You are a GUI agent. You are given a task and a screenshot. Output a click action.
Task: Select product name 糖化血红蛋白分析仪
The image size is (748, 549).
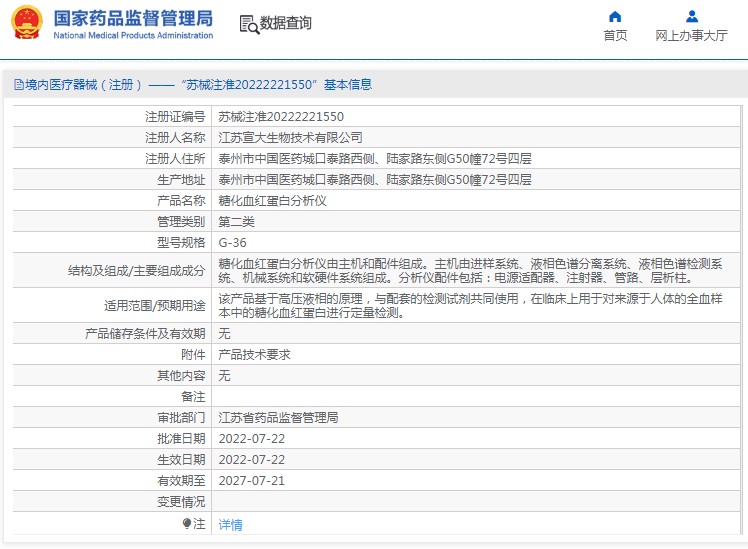coord(272,201)
